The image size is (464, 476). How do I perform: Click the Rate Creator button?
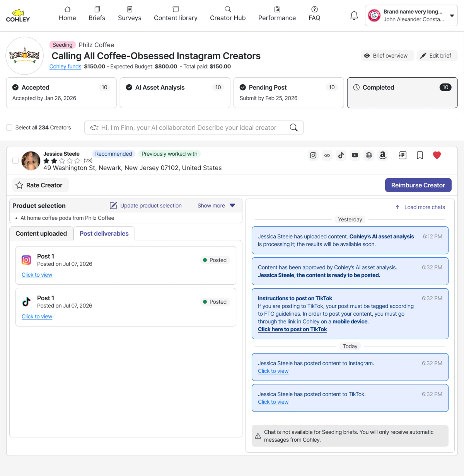[41, 185]
